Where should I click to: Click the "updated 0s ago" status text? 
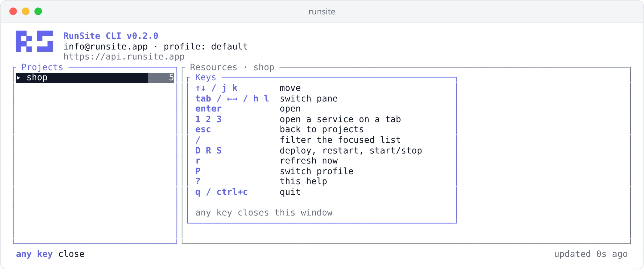pos(591,254)
